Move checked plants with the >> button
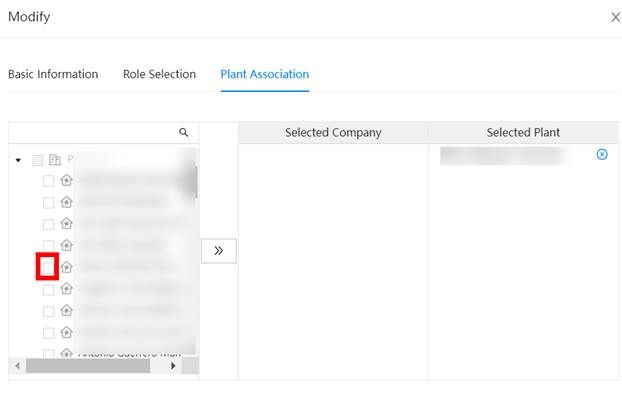 coord(219,251)
